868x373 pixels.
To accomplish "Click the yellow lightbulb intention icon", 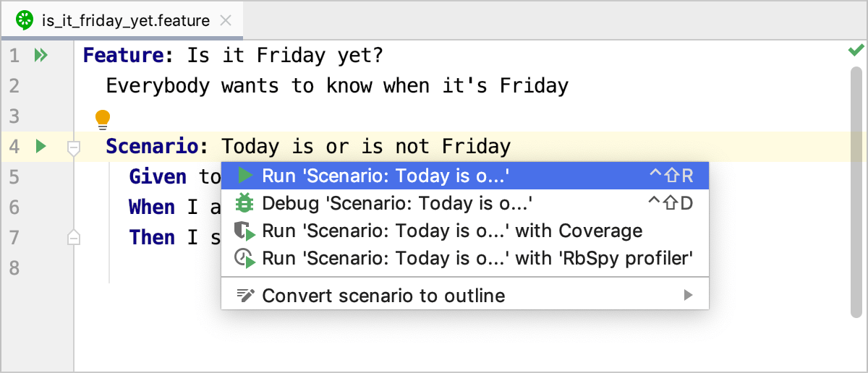I will (103, 118).
